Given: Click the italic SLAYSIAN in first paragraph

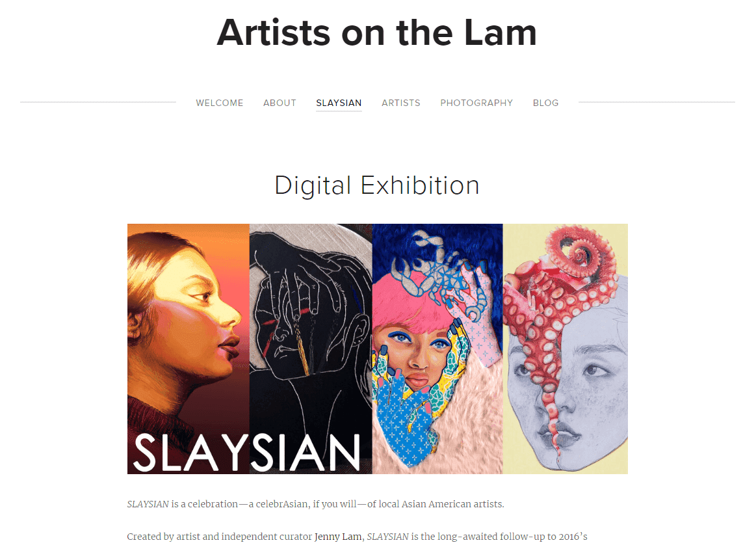Looking at the screenshot, I should point(148,504).
